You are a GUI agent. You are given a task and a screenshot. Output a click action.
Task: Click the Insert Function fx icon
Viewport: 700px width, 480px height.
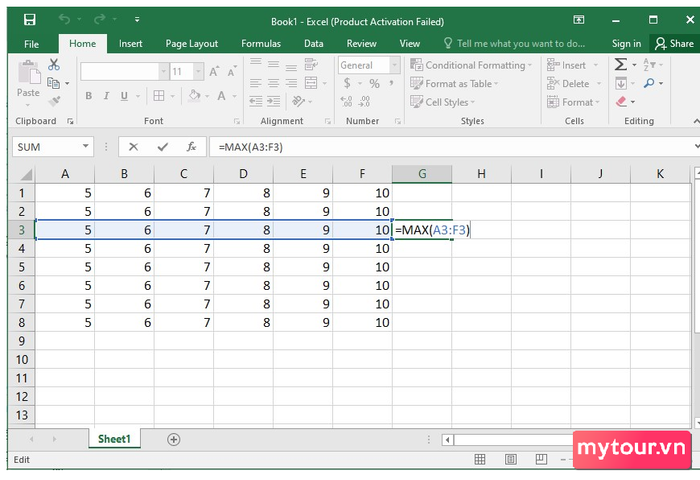coord(192,147)
